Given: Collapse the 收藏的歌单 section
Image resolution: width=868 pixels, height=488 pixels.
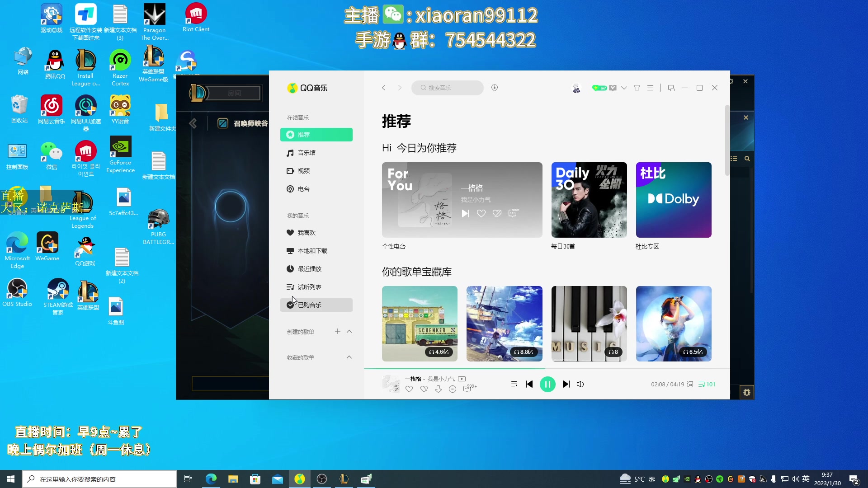Looking at the screenshot, I should point(349,357).
